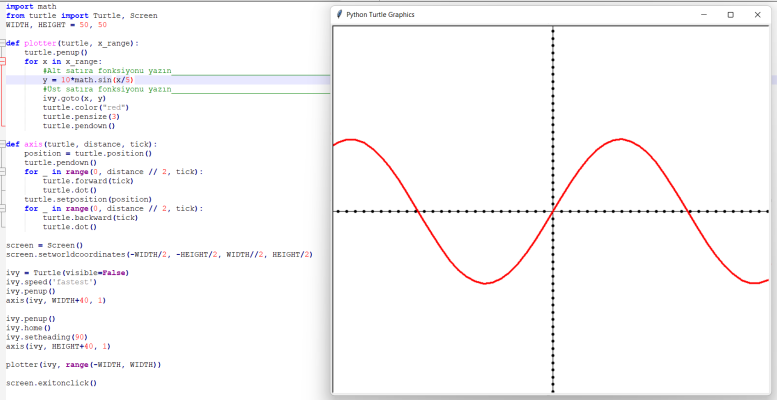777x400 pixels.
Task: Click the 'y = 10*math.sin(x/5)' line
Action: point(88,80)
